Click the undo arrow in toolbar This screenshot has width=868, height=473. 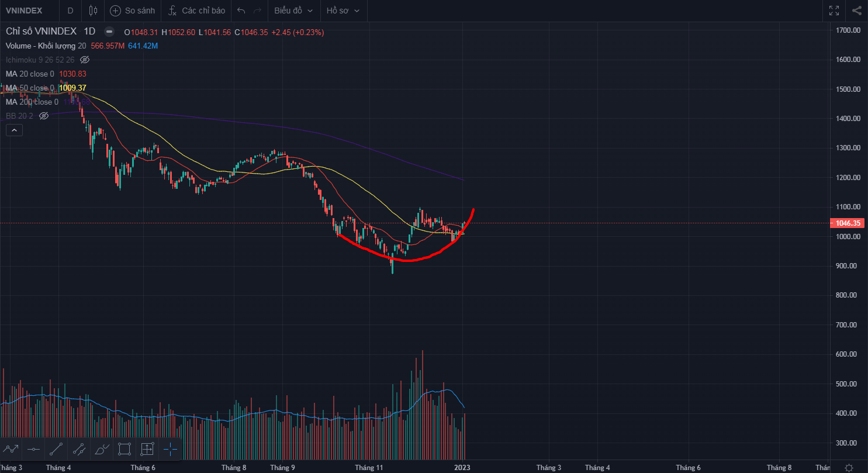pyautogui.click(x=241, y=11)
